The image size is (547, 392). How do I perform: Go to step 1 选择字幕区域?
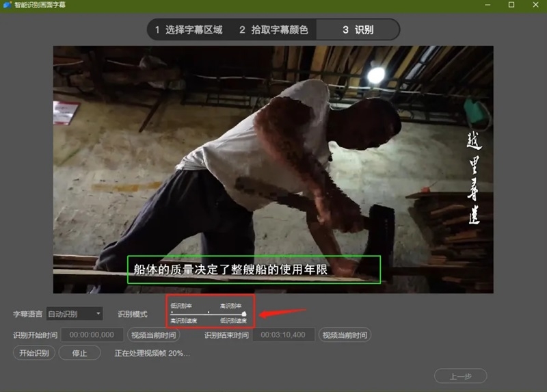189,30
